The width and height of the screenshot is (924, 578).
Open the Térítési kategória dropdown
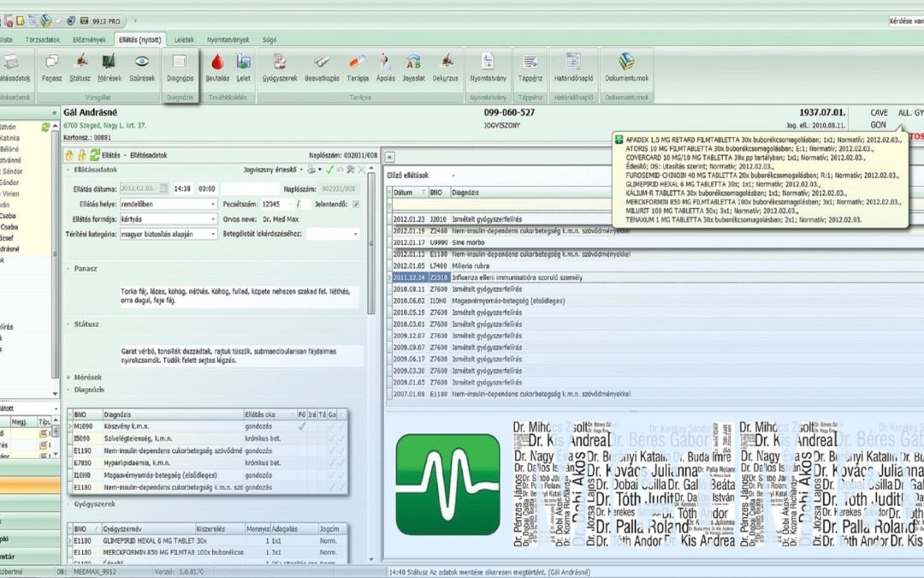point(212,234)
